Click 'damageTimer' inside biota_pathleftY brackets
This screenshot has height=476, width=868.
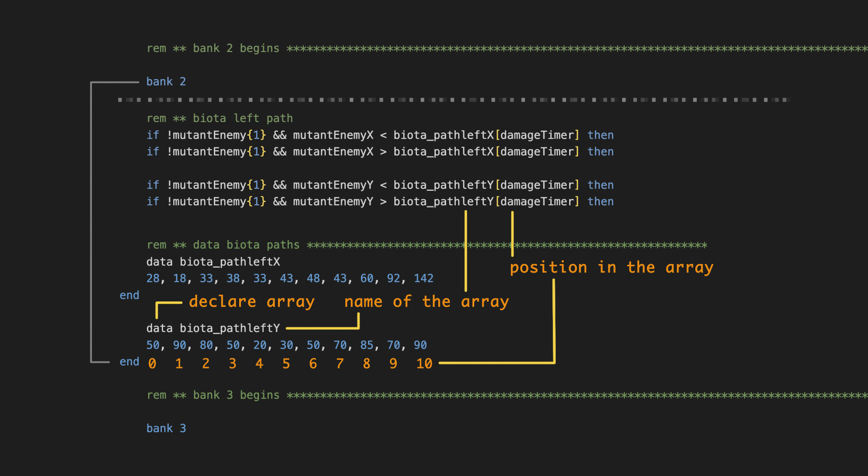click(x=538, y=201)
